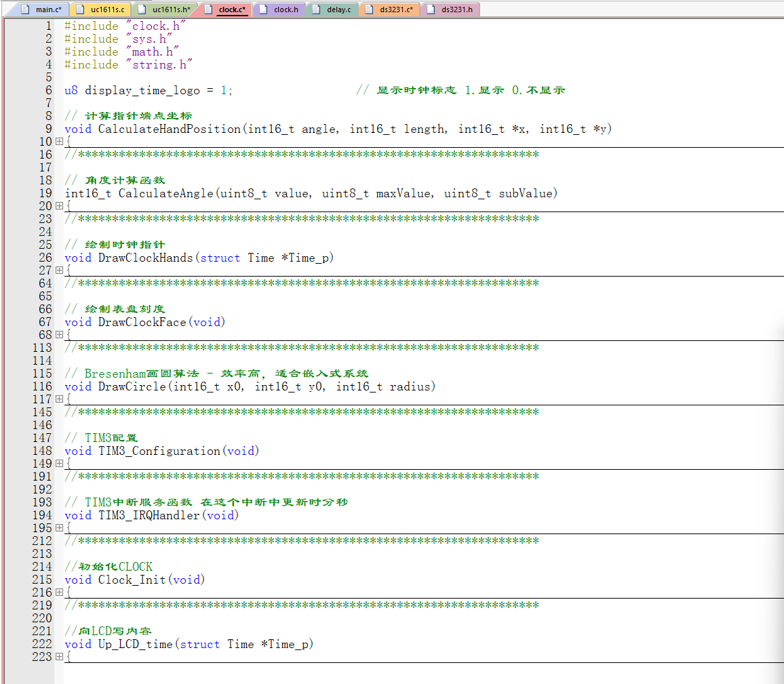Image resolution: width=784 pixels, height=684 pixels.
Task: Click the Bresenham comment on line 115
Action: click(216, 374)
